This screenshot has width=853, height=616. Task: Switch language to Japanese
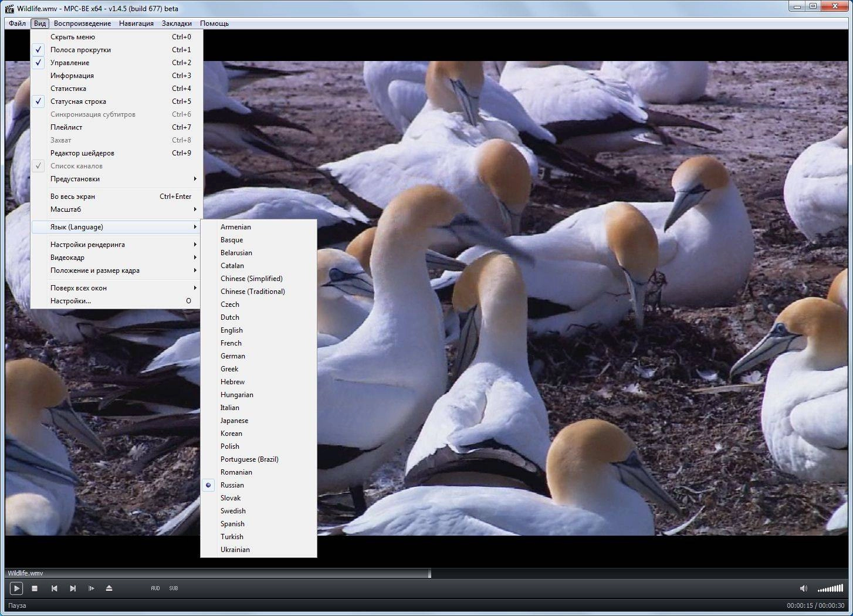tap(258, 421)
